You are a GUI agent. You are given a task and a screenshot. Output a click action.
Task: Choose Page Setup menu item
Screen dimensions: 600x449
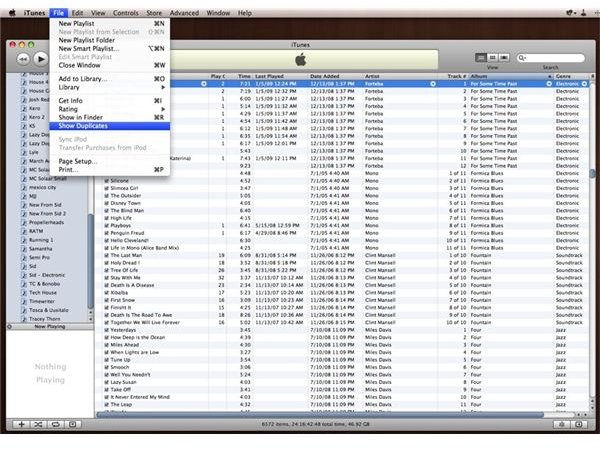click(x=109, y=161)
